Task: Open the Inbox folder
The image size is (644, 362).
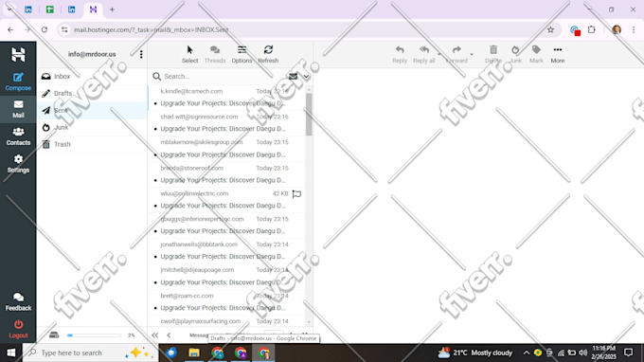Action: point(93,77)
